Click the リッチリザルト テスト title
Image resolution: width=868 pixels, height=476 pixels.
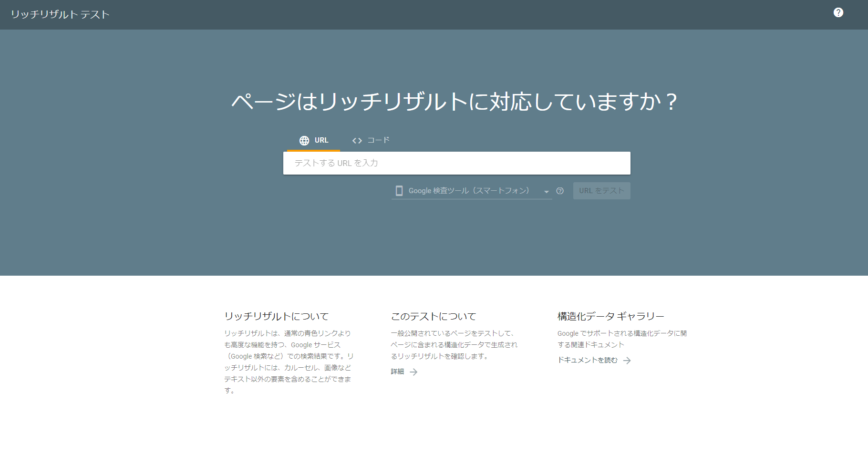click(60, 15)
